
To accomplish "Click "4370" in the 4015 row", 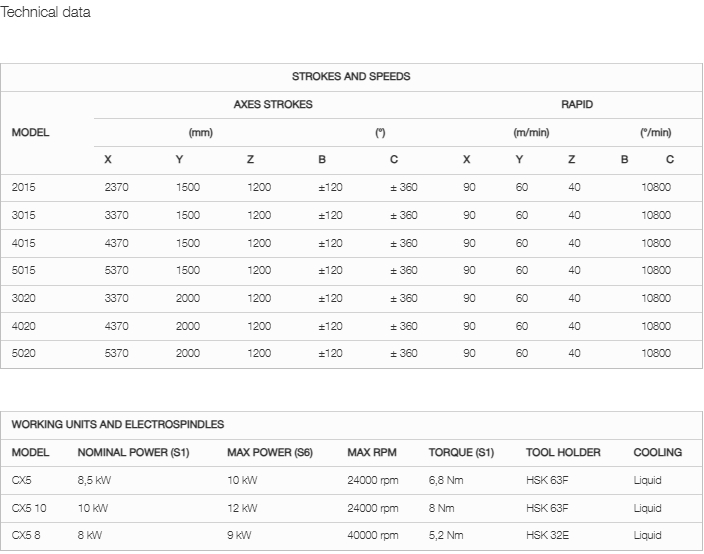I will point(116,243).
